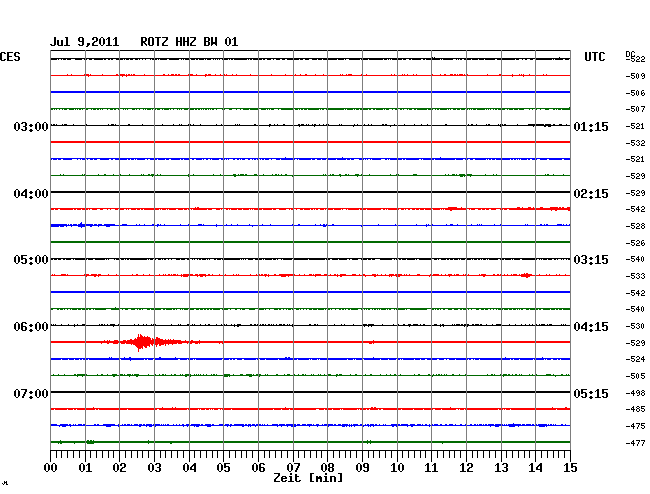Click the large red seismic event burst

pos(151,342)
